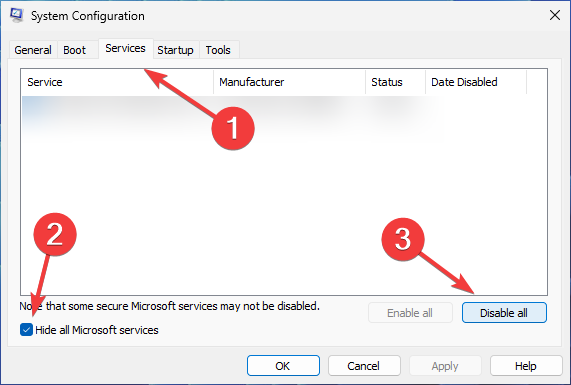Click the Apply button

click(445, 365)
